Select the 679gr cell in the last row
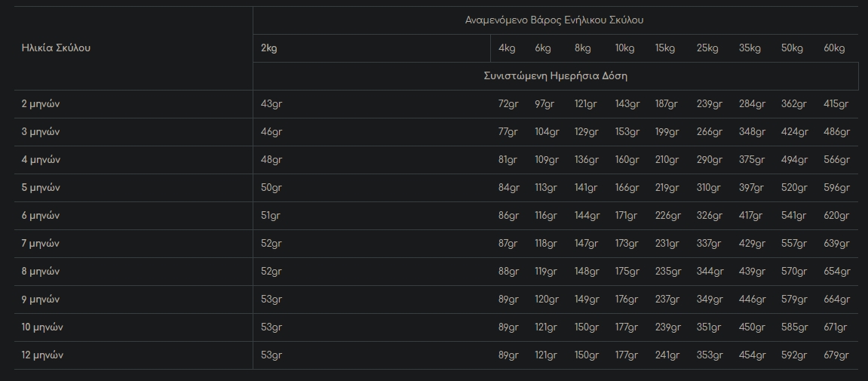Screen dimensions: 868x381 (836, 355)
